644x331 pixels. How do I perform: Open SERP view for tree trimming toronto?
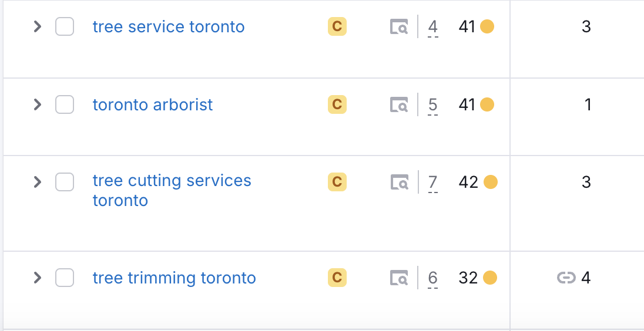click(x=399, y=278)
